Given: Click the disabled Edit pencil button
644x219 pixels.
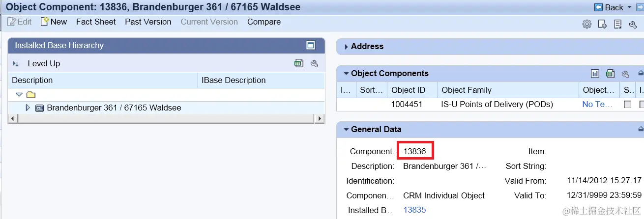Looking at the screenshot, I should [x=20, y=22].
